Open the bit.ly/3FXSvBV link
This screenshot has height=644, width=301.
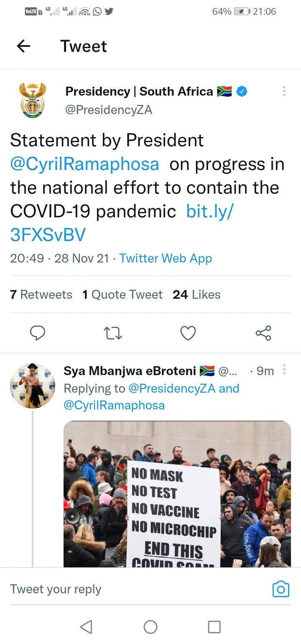(x=122, y=223)
